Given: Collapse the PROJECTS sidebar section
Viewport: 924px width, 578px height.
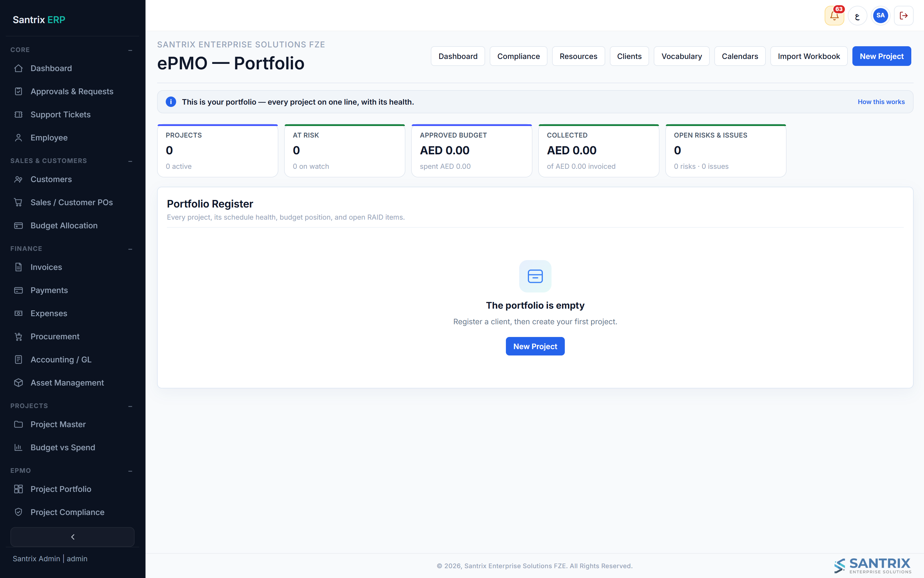Looking at the screenshot, I should pyautogui.click(x=130, y=406).
